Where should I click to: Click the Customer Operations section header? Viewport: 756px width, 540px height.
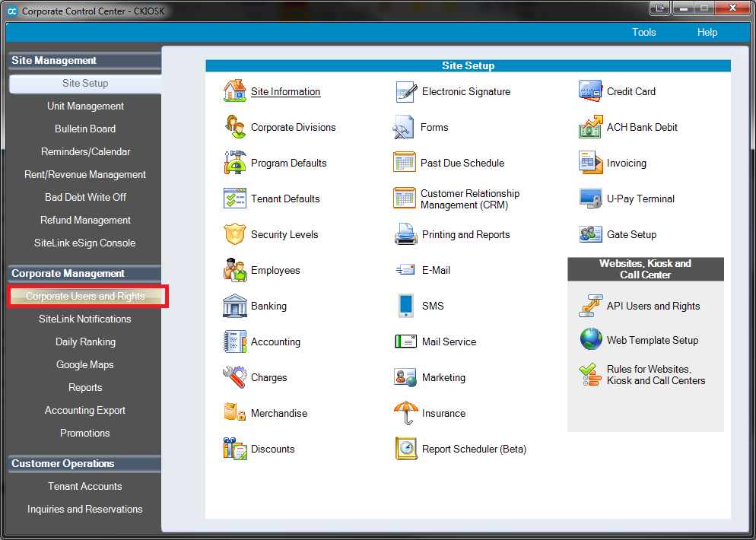click(85, 464)
